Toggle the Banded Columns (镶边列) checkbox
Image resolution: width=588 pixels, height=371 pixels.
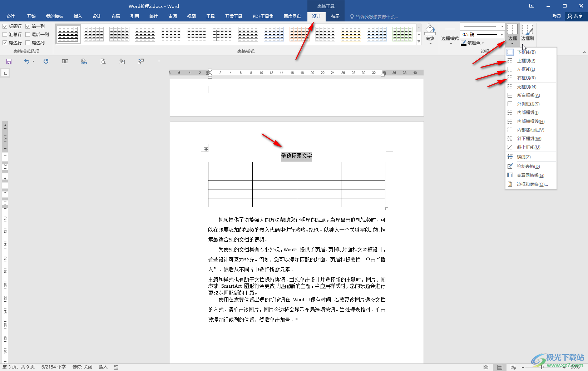(28, 43)
